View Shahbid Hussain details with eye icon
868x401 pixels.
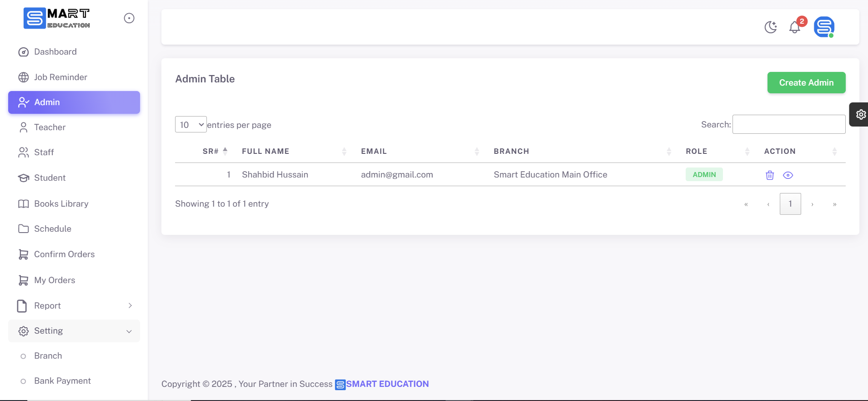click(x=788, y=175)
